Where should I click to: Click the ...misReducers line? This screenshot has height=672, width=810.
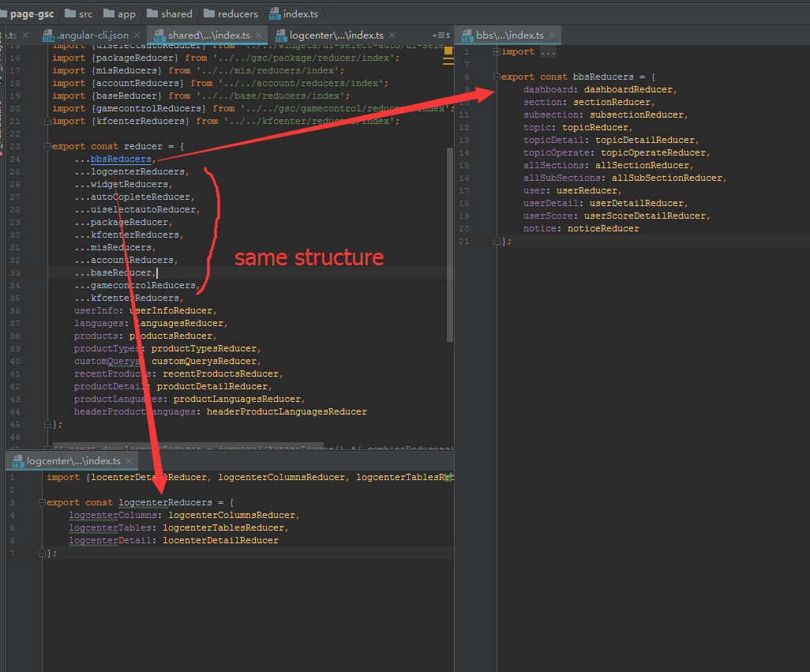[x=115, y=247]
